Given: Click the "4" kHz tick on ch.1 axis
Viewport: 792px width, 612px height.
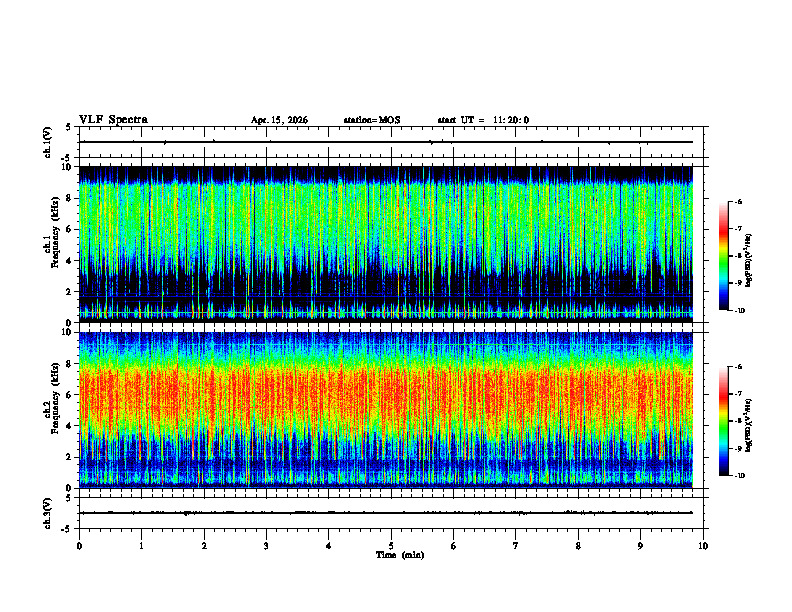Looking at the screenshot, I should [69, 261].
